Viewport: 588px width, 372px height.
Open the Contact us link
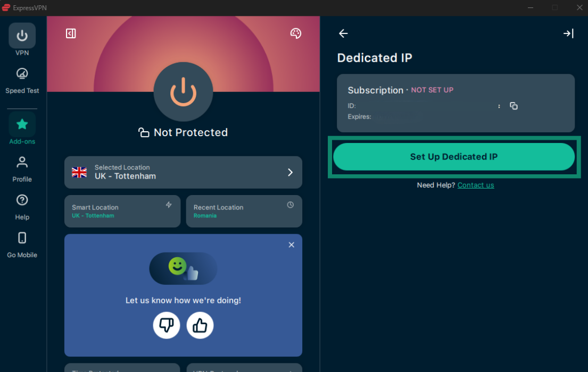[475, 185]
